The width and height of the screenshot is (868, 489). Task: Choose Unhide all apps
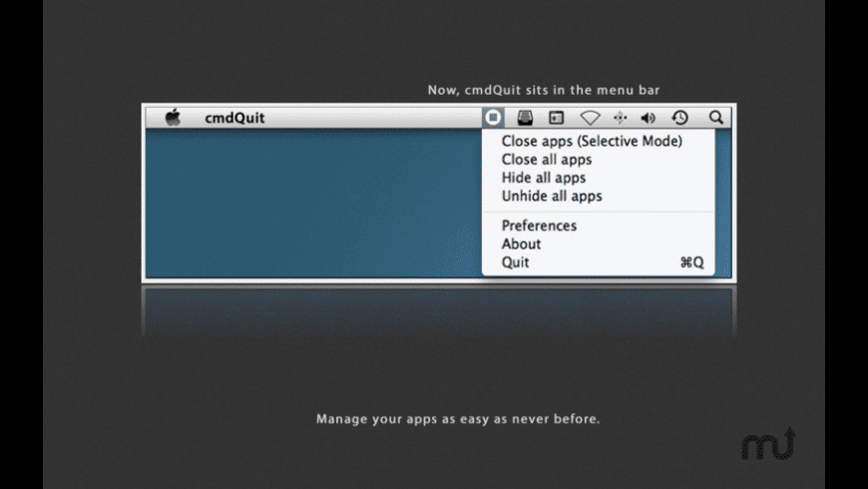[x=598, y=196]
